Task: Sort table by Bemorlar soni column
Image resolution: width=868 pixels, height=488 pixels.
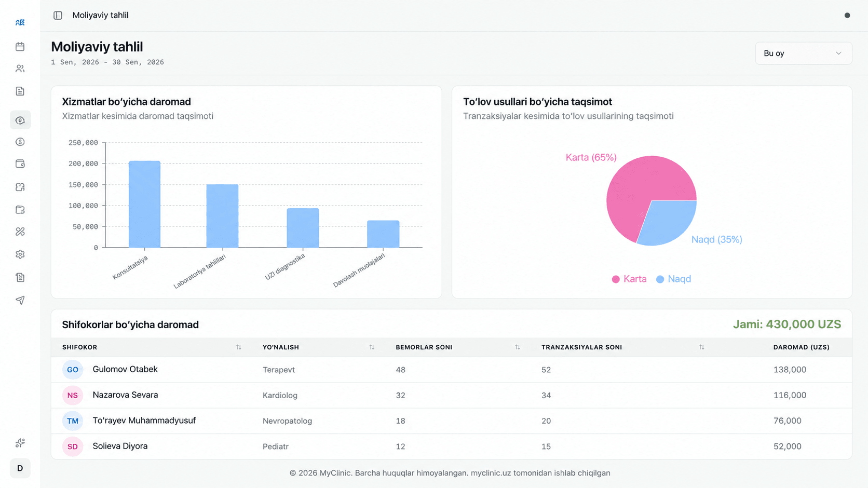Action: click(x=518, y=347)
